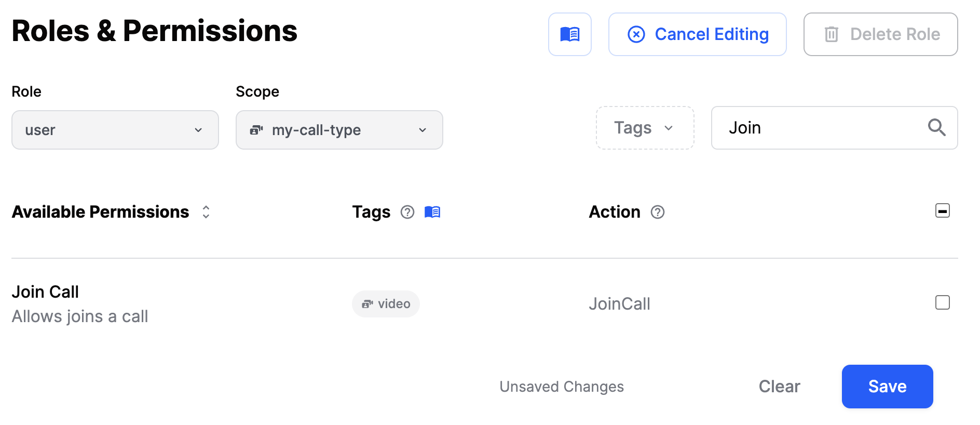
Task: Select the video tag chip on Join Call
Action: coord(386,304)
